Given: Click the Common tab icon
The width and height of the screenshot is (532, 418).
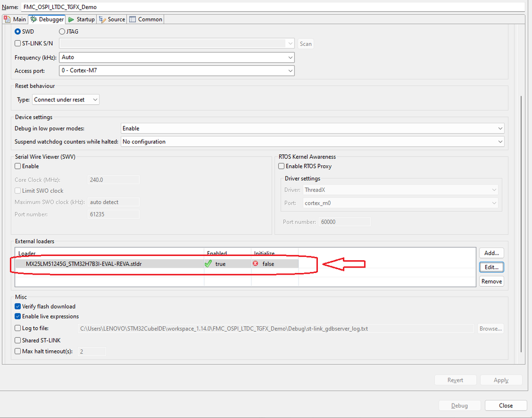Looking at the screenshot, I should tap(132, 19).
